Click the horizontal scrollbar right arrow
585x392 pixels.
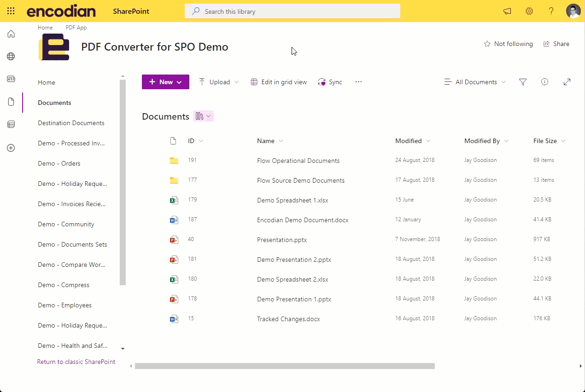pos(580,366)
